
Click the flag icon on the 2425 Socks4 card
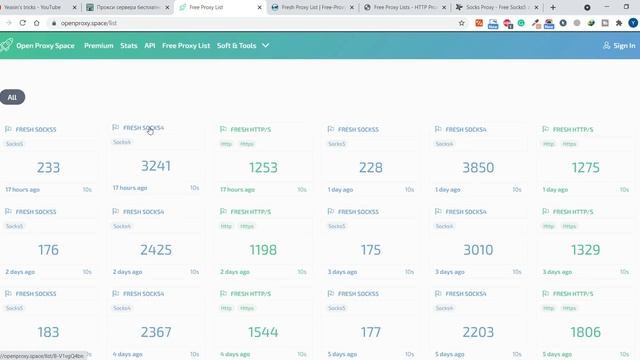click(x=116, y=211)
